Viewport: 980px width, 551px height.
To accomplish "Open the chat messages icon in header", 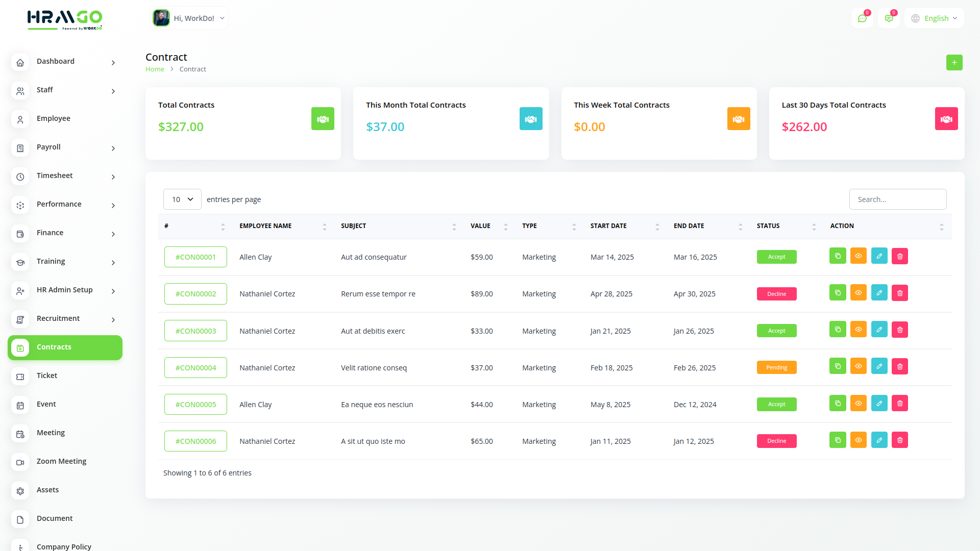I will pos(862,18).
